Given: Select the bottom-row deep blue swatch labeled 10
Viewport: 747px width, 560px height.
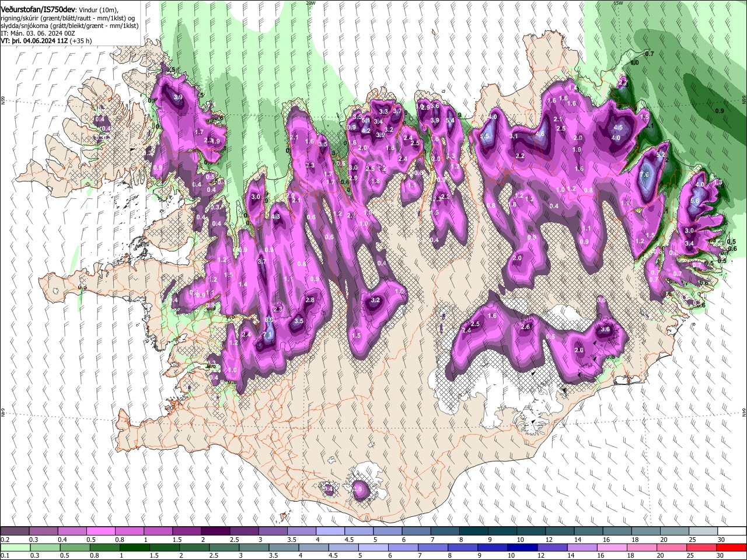Looking at the screenshot, I should pos(522,547).
